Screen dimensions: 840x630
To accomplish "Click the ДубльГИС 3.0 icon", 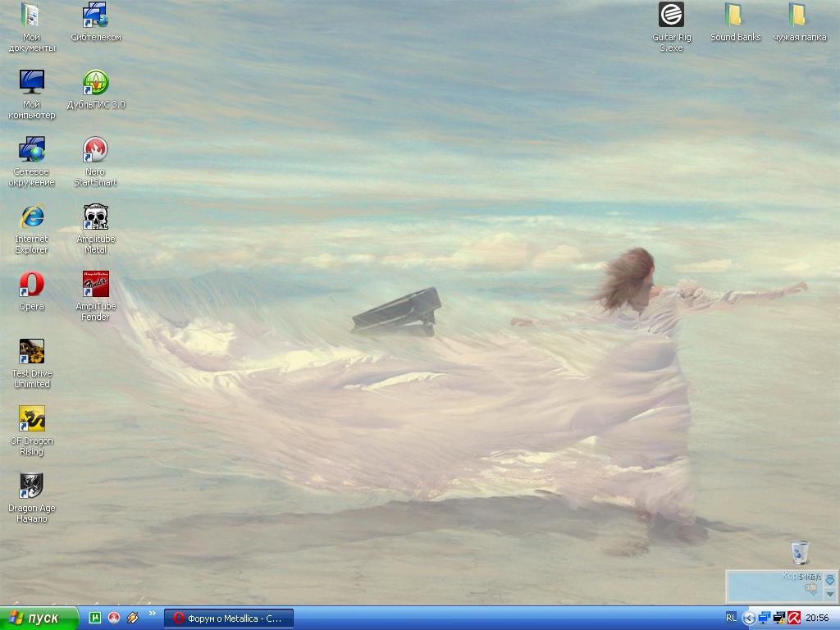I will 96,83.
